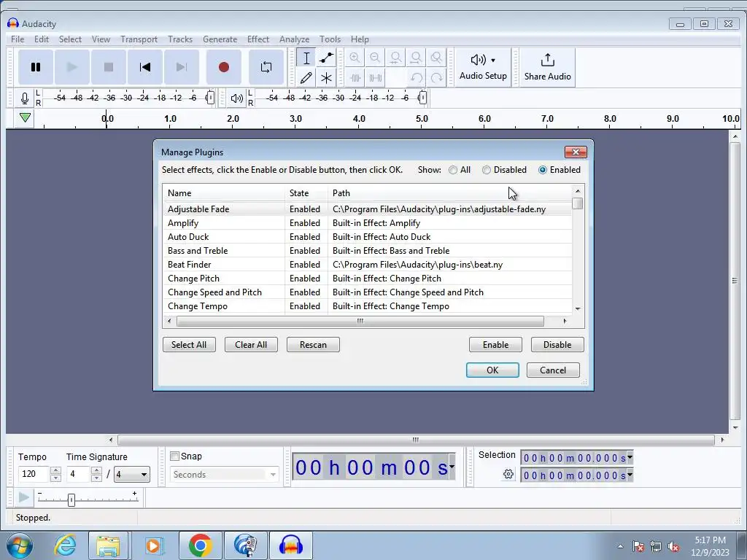The height and width of the screenshot is (560, 747).
Task: Open the Tracks menu
Action: (x=180, y=39)
